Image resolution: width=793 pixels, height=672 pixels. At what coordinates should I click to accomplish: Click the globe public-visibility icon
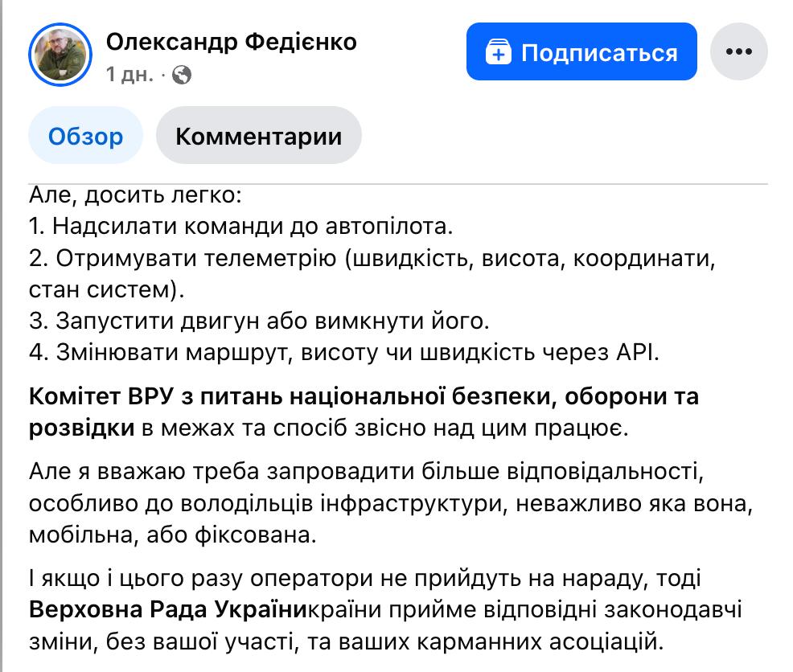pyautogui.click(x=182, y=76)
